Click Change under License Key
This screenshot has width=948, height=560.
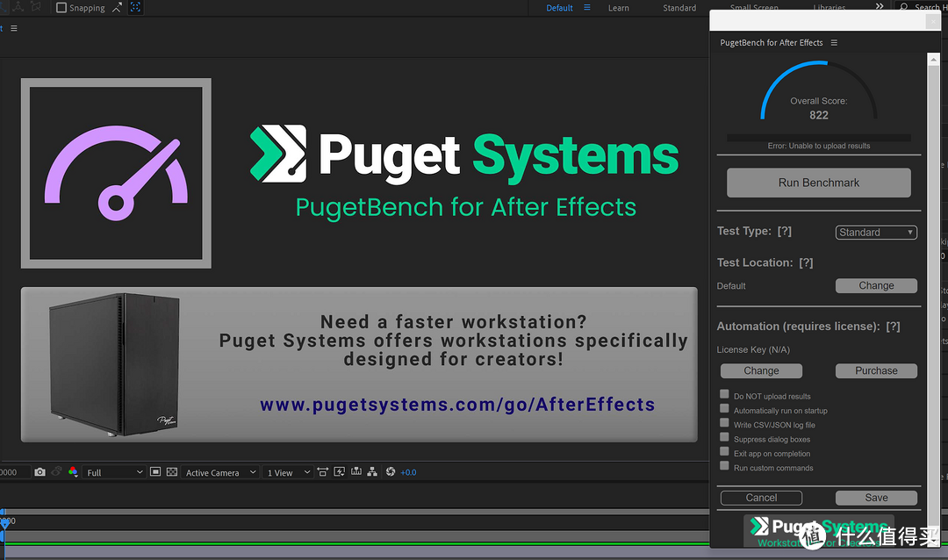761,370
